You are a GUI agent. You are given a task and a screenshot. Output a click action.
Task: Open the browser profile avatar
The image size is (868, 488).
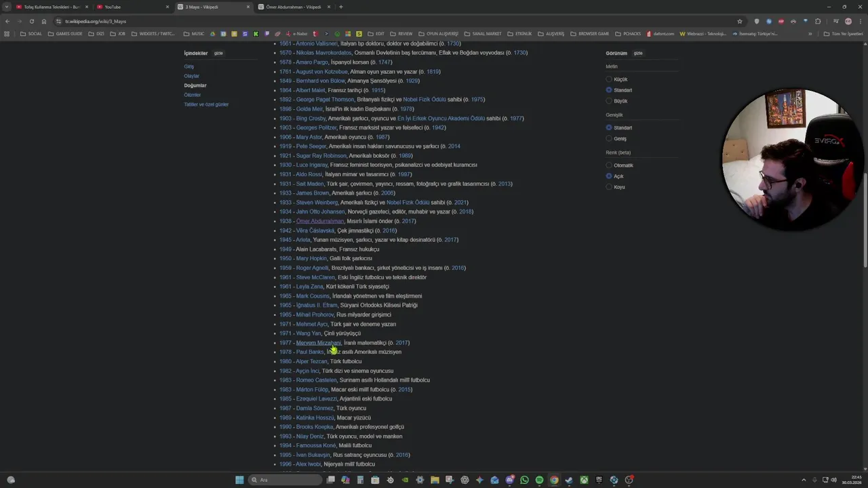click(x=848, y=21)
